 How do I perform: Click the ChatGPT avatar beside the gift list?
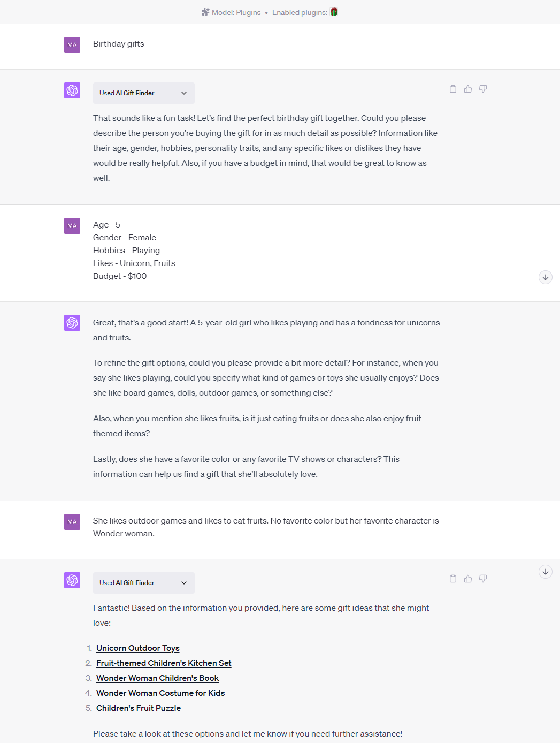click(x=72, y=580)
